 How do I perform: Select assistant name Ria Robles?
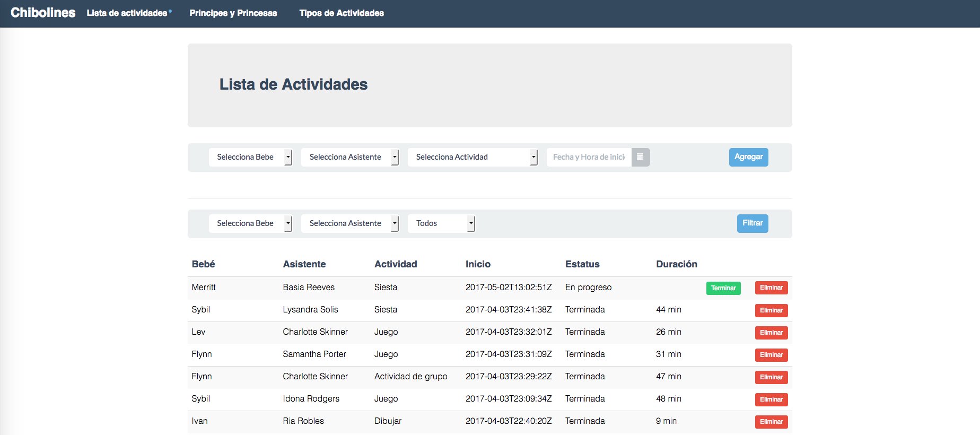click(x=303, y=421)
